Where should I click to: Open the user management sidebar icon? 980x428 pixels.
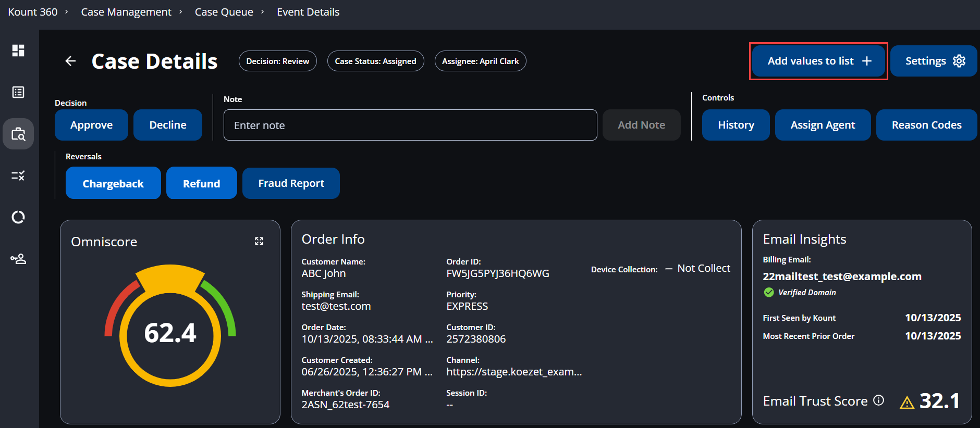point(18,259)
